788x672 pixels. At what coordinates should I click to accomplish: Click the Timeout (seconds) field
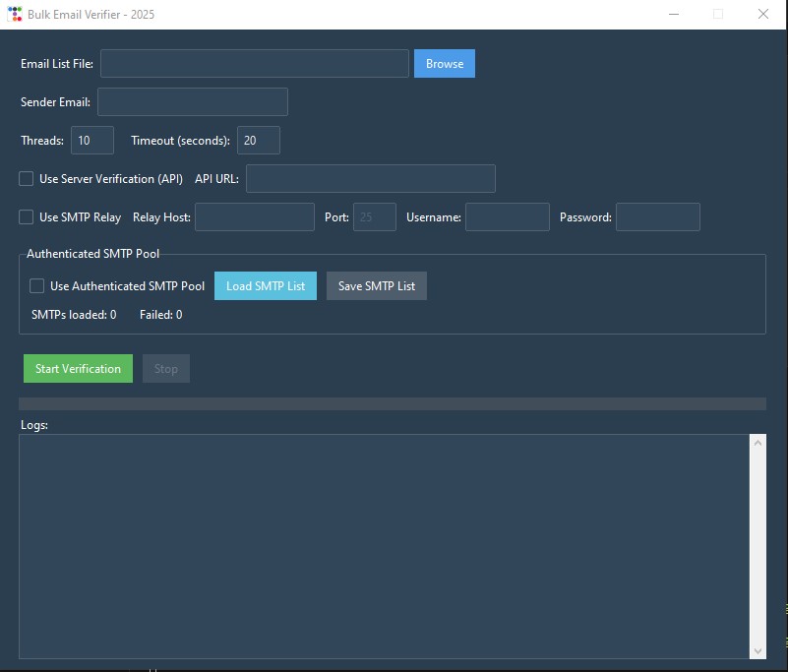point(258,140)
